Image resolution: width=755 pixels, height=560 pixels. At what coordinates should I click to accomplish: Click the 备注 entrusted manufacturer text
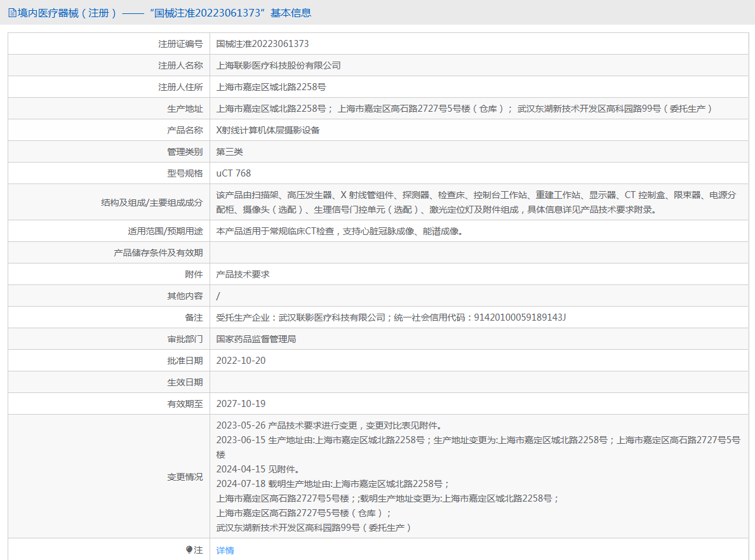click(391, 317)
